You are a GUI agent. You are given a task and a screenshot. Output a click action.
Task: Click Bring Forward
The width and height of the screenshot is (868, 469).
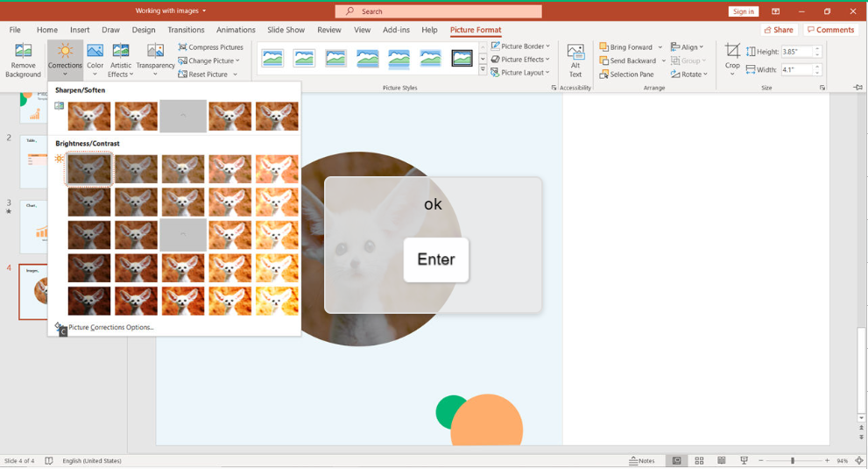(x=626, y=47)
